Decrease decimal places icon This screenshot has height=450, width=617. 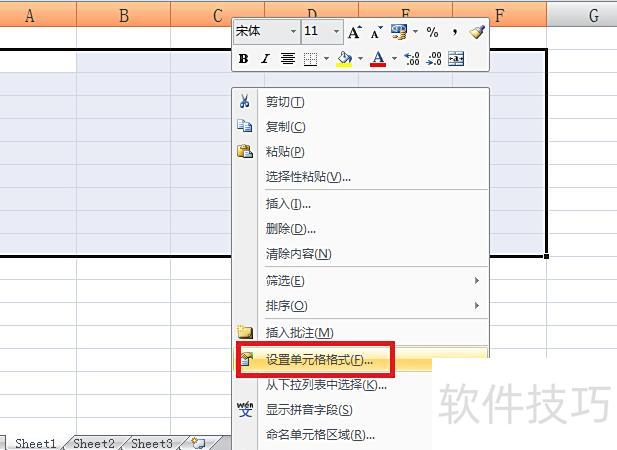pos(434,59)
